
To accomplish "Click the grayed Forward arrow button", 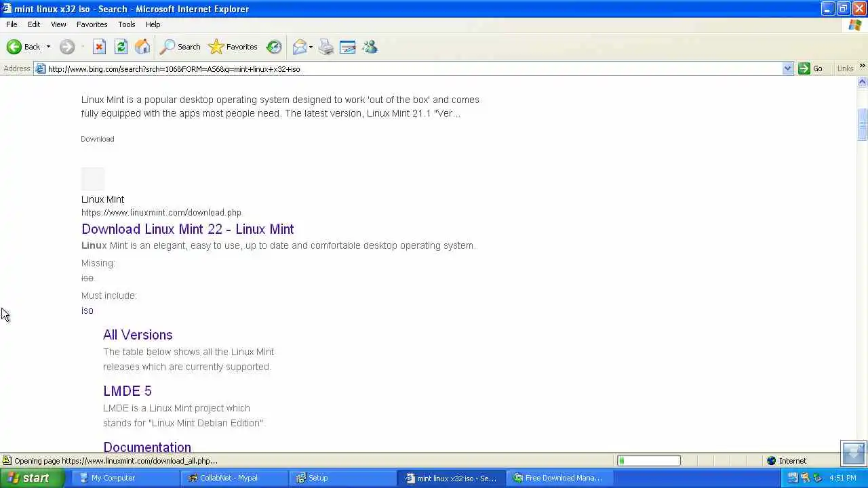I will pyautogui.click(x=66, y=47).
